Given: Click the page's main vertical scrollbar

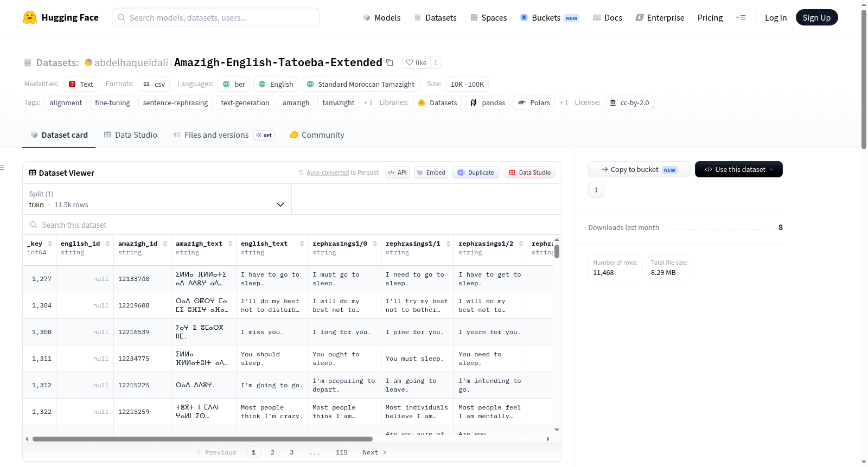Looking at the screenshot, I should [x=864, y=79].
